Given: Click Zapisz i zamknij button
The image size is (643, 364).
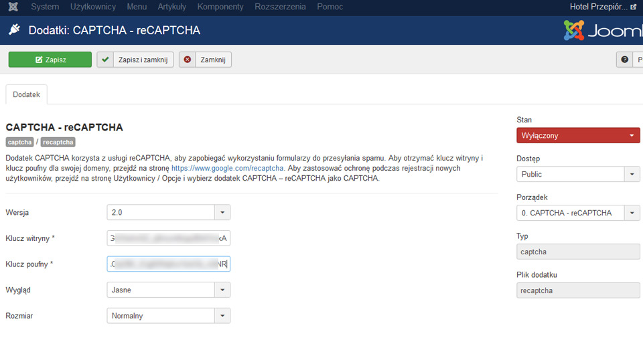Looking at the screenshot, I should pyautogui.click(x=135, y=60).
